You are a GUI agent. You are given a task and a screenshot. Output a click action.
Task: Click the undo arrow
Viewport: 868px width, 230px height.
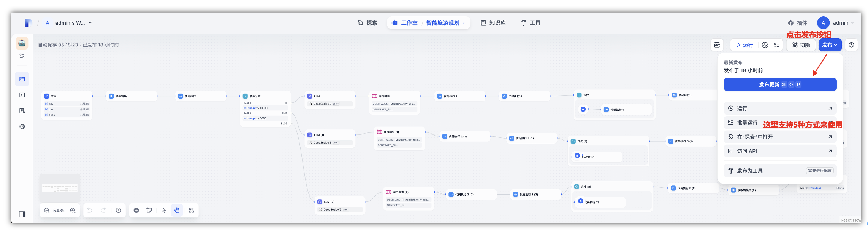pyautogui.click(x=90, y=210)
